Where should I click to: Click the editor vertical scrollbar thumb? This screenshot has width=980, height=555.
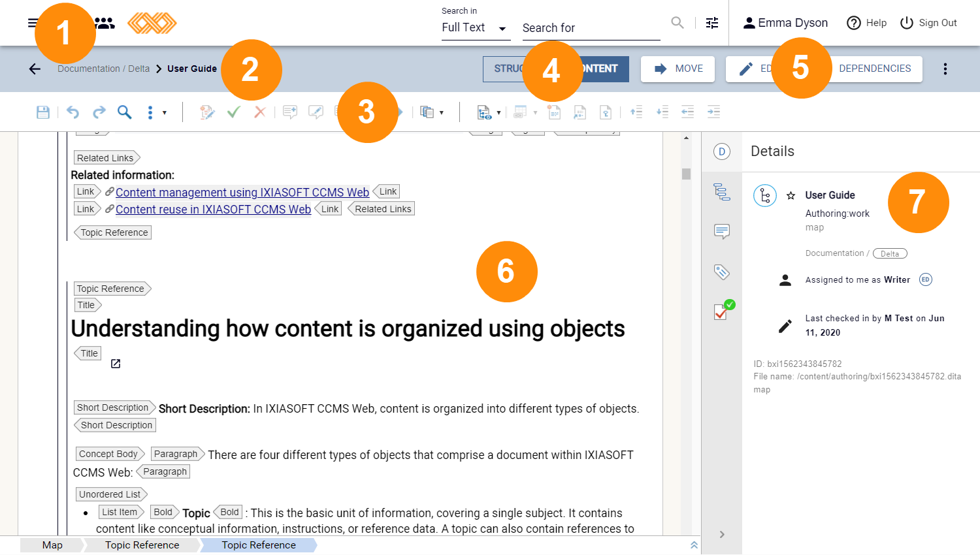[x=686, y=174]
